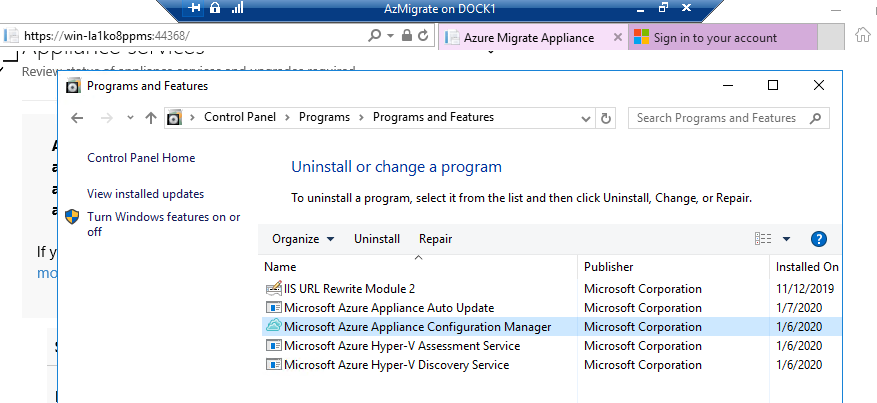Select Microsoft Azure Hyper-V Assessment Service
This screenshot has width=877, height=403.
point(551,346)
